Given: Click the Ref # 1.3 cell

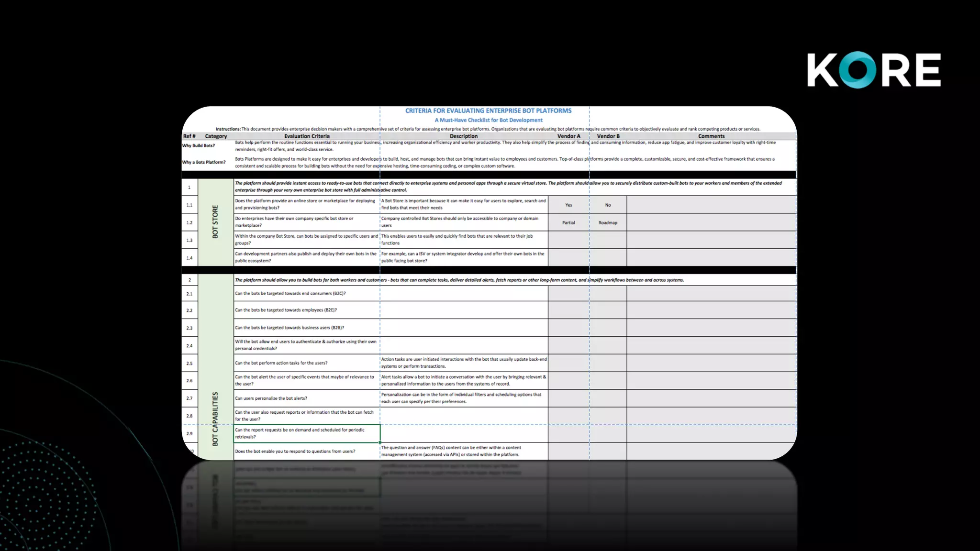Looking at the screenshot, I should point(189,240).
